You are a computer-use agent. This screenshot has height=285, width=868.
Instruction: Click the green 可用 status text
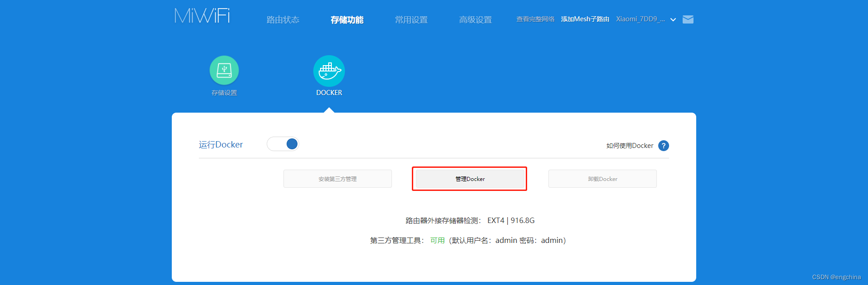438,241
